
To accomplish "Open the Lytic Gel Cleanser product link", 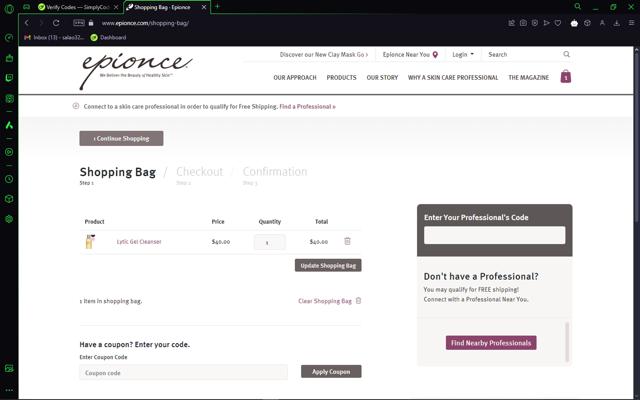I will 139,242.
